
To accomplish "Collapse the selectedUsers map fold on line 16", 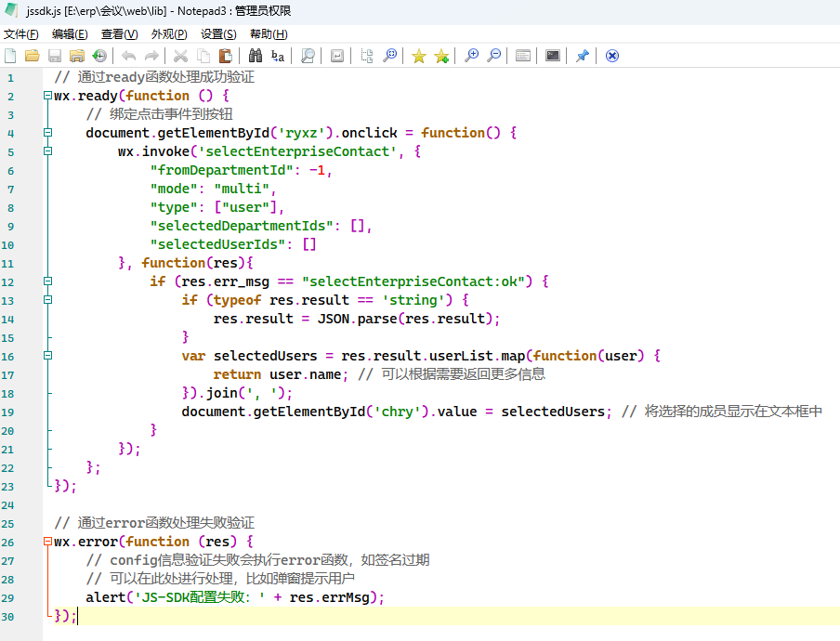I will pos(47,355).
